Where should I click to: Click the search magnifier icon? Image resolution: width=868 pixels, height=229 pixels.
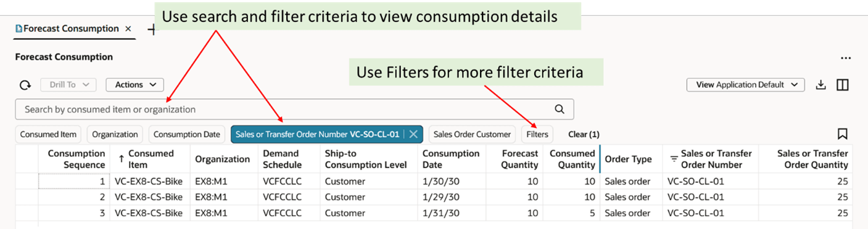pyautogui.click(x=560, y=109)
